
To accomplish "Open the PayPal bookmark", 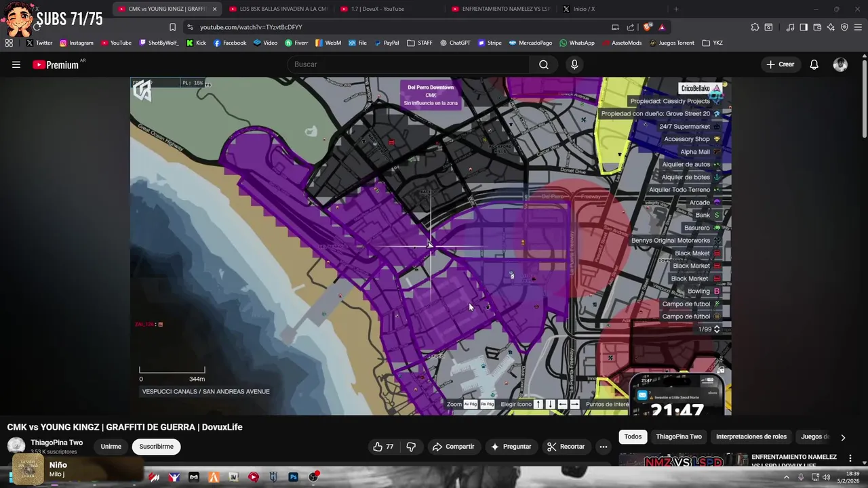I will tap(386, 43).
